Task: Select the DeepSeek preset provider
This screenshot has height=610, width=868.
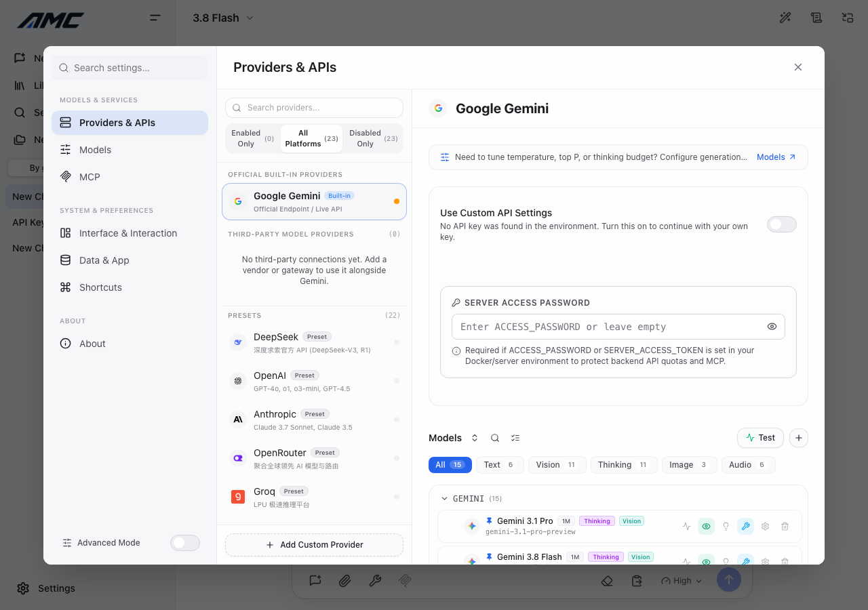Action: 314,343
